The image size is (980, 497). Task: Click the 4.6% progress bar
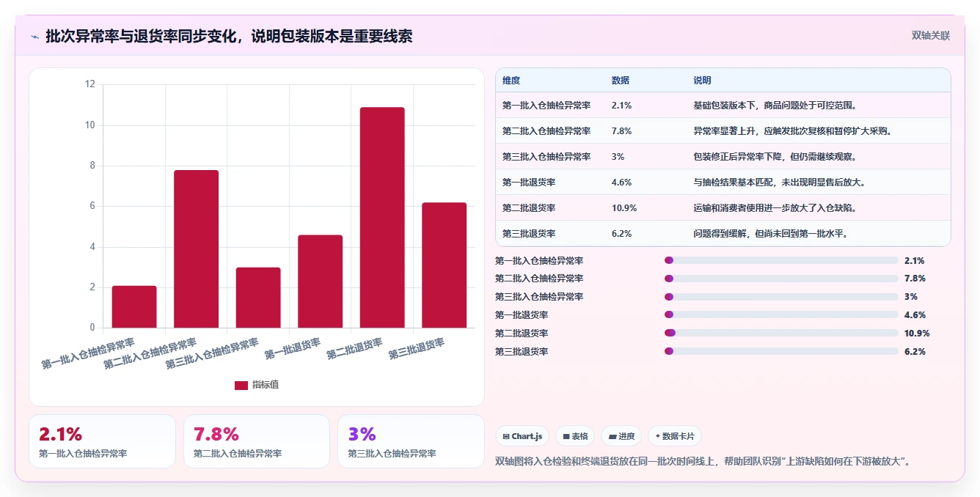coord(781,315)
